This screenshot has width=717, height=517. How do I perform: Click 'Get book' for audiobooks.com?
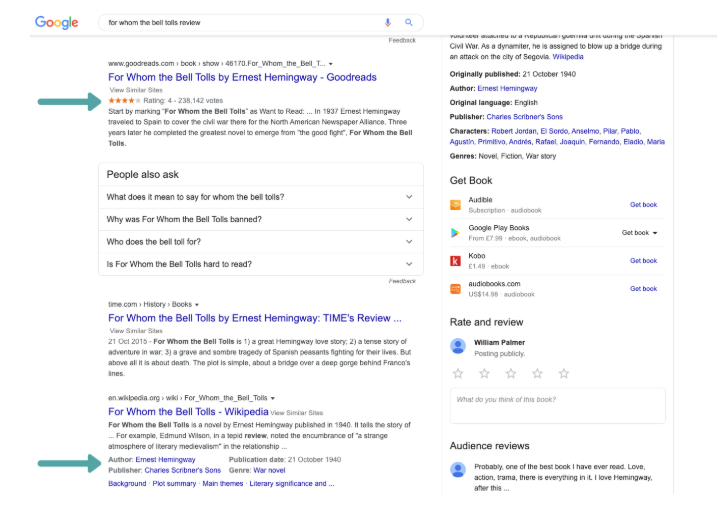tap(643, 288)
